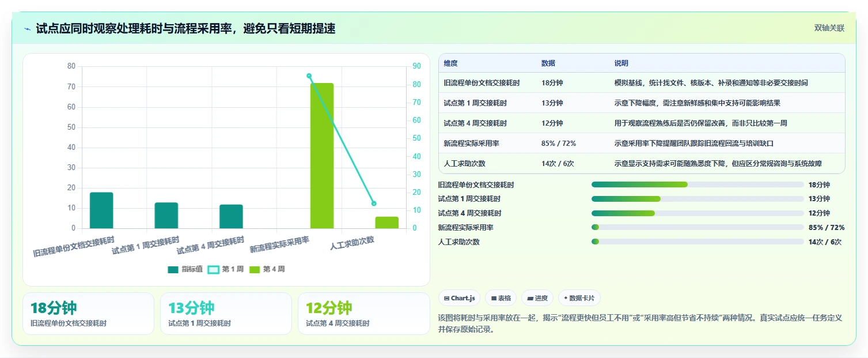Image resolution: width=868 pixels, height=358 pixels.
Task: Click the description starting 模拟基线
Action: (711, 83)
